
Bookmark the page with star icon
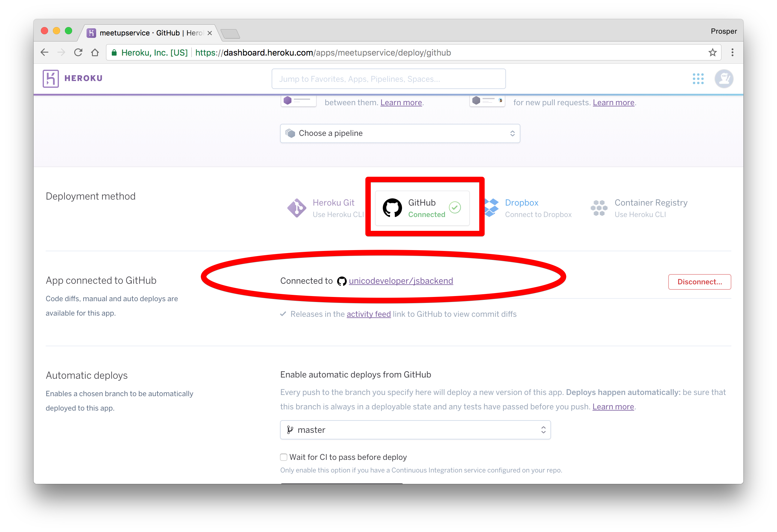712,53
